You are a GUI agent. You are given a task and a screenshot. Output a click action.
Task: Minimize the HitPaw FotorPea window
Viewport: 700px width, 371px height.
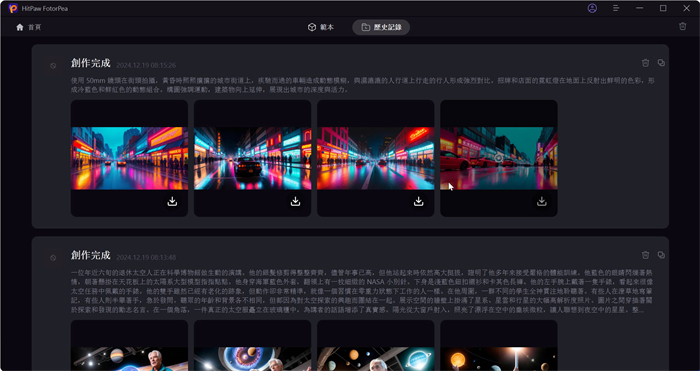coord(639,8)
